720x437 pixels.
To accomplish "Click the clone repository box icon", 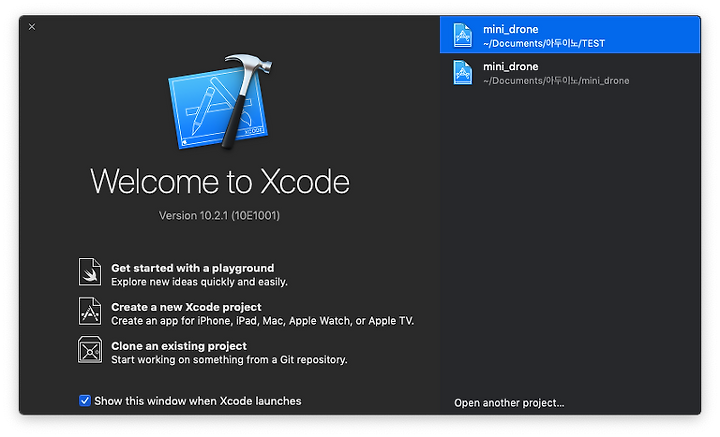I will [90, 349].
